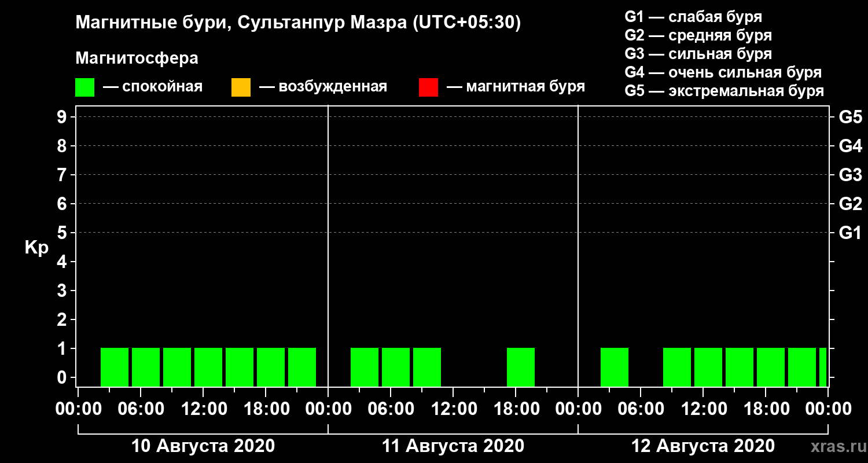This screenshot has height=463, width=868.
Task: Click the 'Kp' axis label
Action: [x=36, y=248]
